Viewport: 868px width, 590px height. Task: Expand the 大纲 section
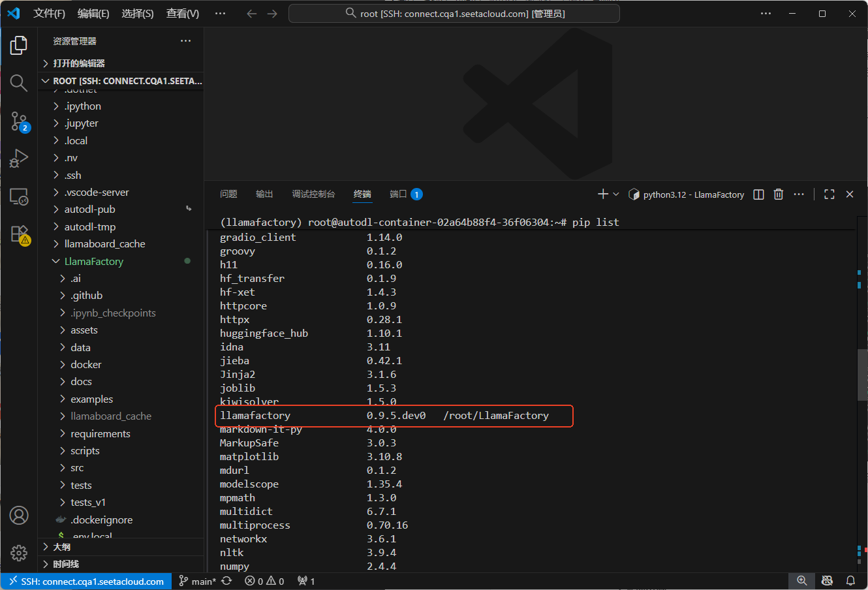121,547
